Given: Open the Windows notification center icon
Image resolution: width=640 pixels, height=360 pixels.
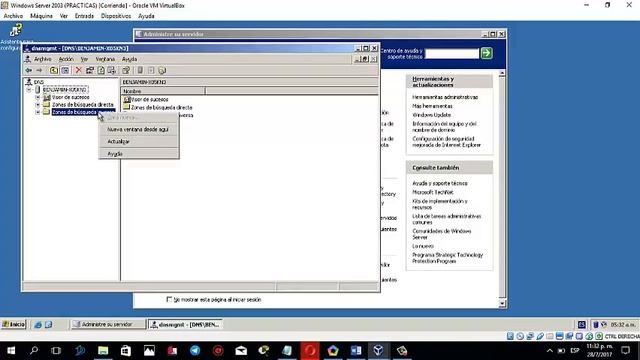Looking at the screenshot, I should (x=626, y=350).
